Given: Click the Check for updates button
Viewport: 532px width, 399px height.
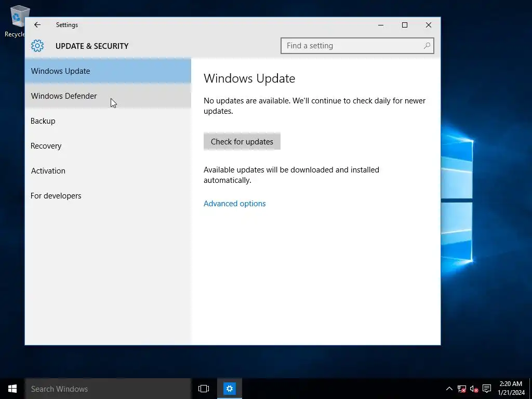Looking at the screenshot, I should (x=242, y=141).
